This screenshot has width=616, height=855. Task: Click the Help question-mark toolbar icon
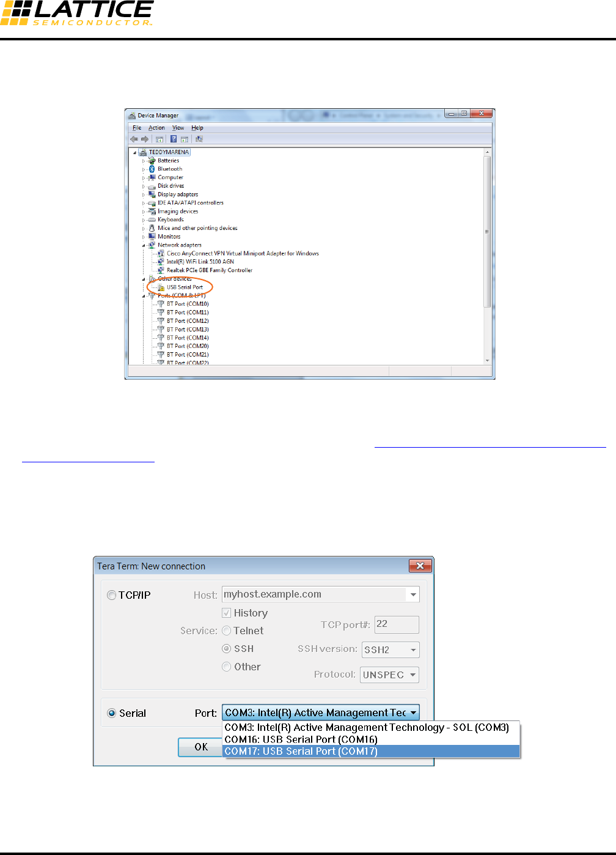coord(174,139)
